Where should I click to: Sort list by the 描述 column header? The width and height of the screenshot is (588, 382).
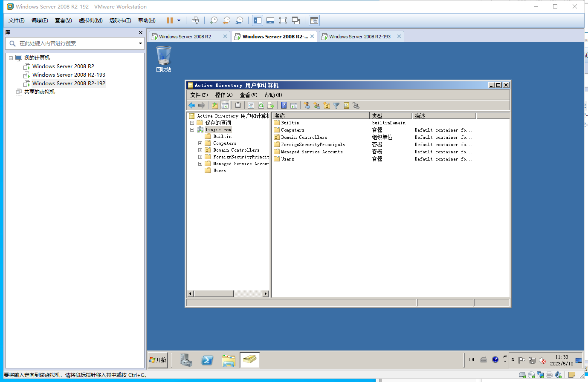(444, 116)
